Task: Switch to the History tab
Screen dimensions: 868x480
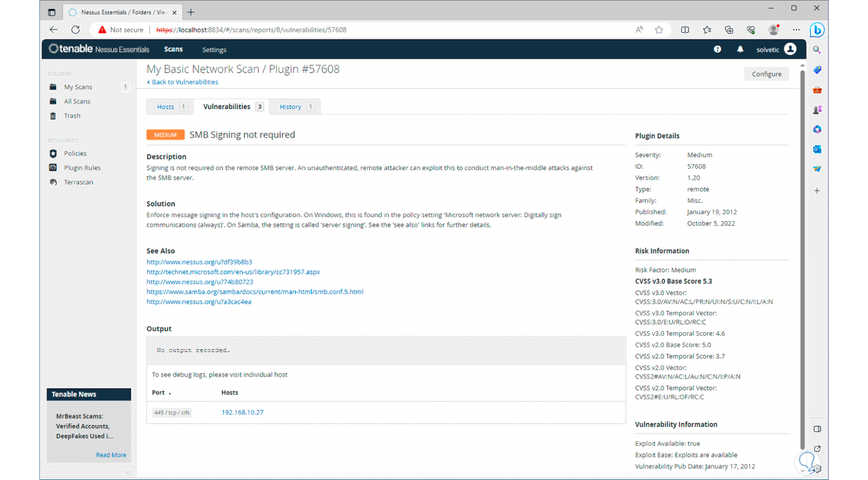Action: click(295, 107)
